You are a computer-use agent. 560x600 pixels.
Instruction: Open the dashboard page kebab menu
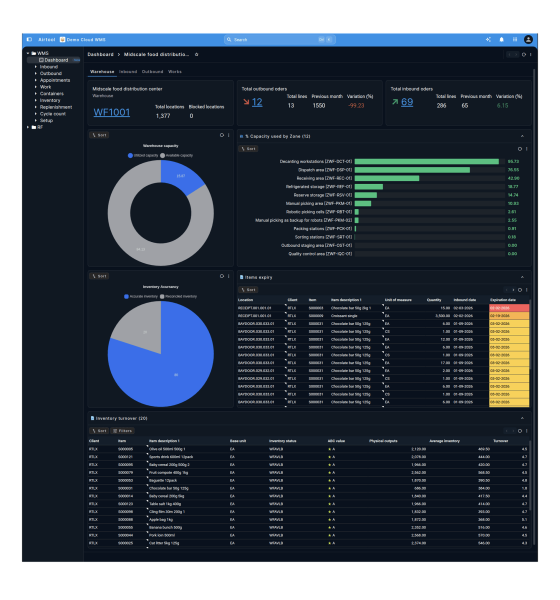tap(530, 55)
